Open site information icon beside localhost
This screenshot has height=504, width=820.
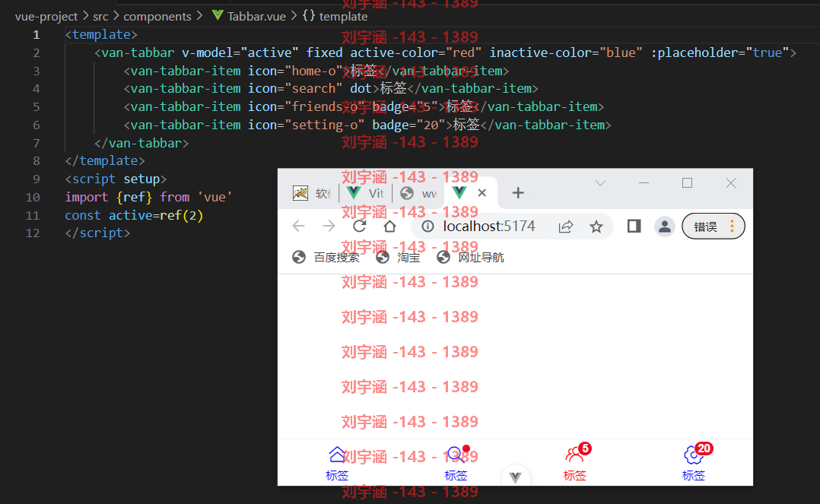[x=427, y=226]
